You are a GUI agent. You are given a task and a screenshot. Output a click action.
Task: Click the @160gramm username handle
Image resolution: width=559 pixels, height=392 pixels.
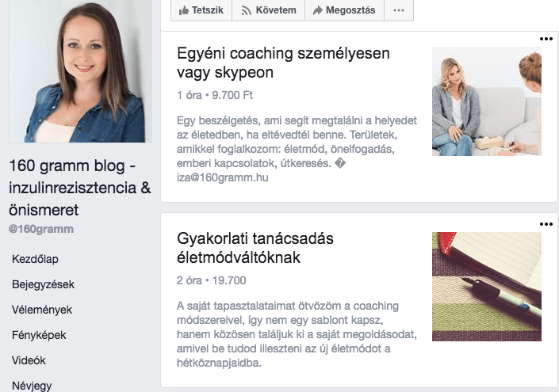(x=40, y=230)
